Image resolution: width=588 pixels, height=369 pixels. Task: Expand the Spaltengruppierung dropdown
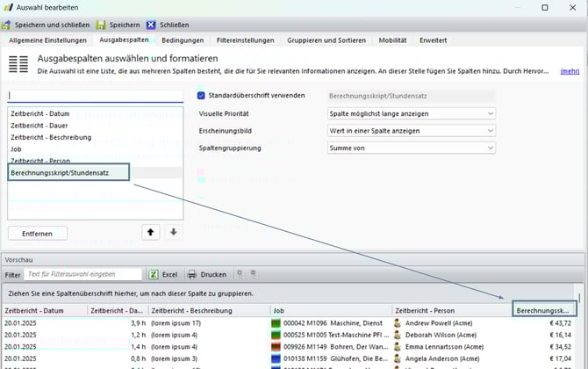410,148
